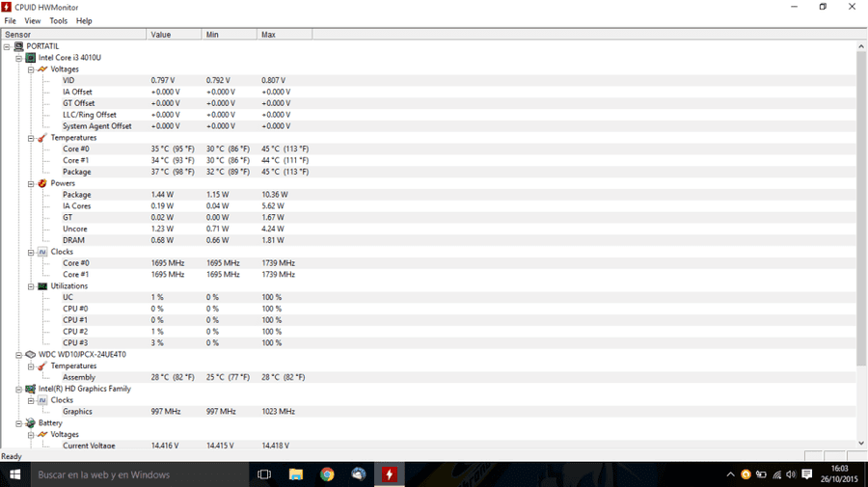Open the View menu

(33, 21)
